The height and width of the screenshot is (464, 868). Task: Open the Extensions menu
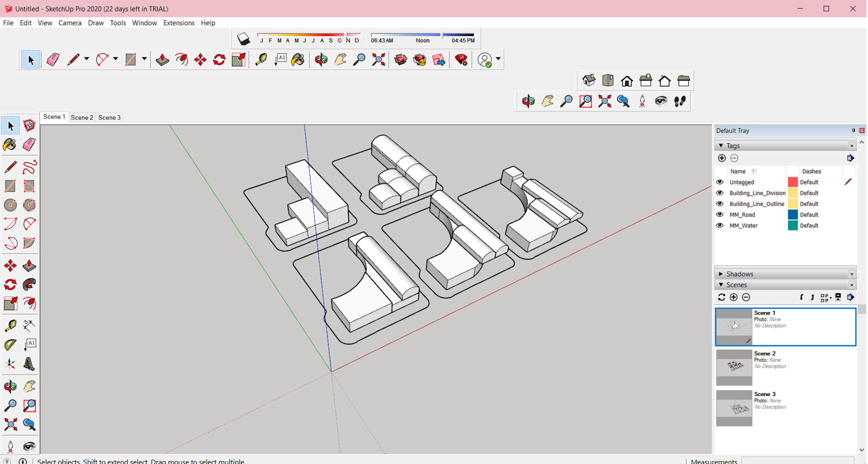click(179, 23)
